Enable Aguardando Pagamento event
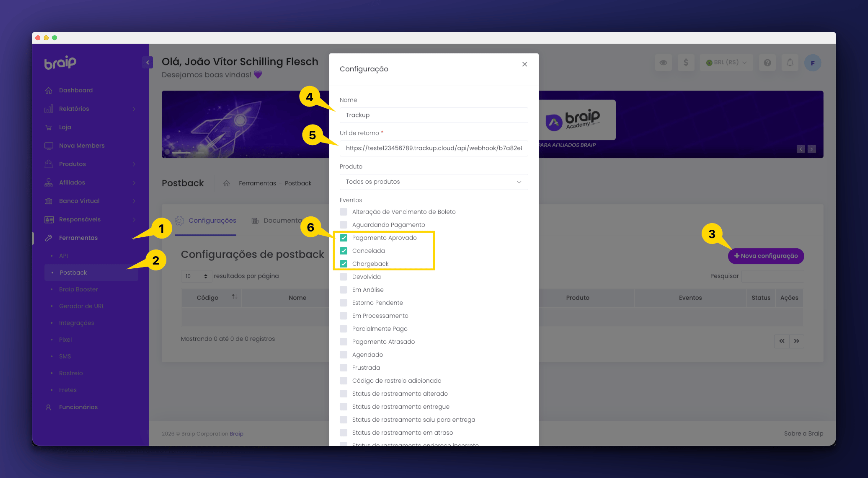868x478 pixels. pyautogui.click(x=343, y=225)
